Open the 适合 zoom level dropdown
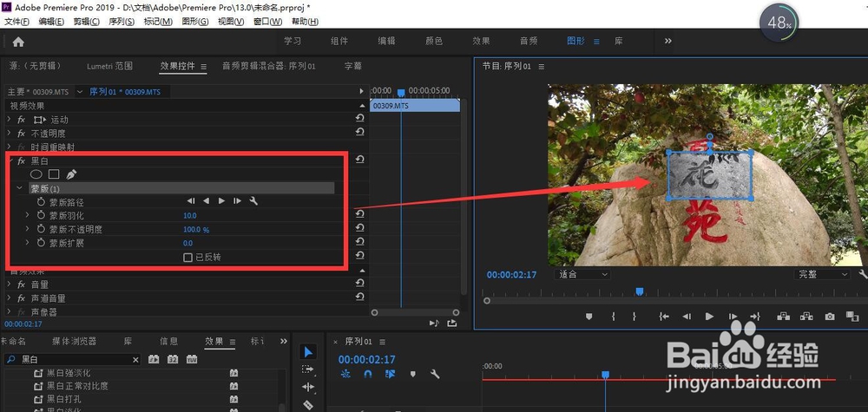Screen dimensions: 868x412 coord(582,274)
